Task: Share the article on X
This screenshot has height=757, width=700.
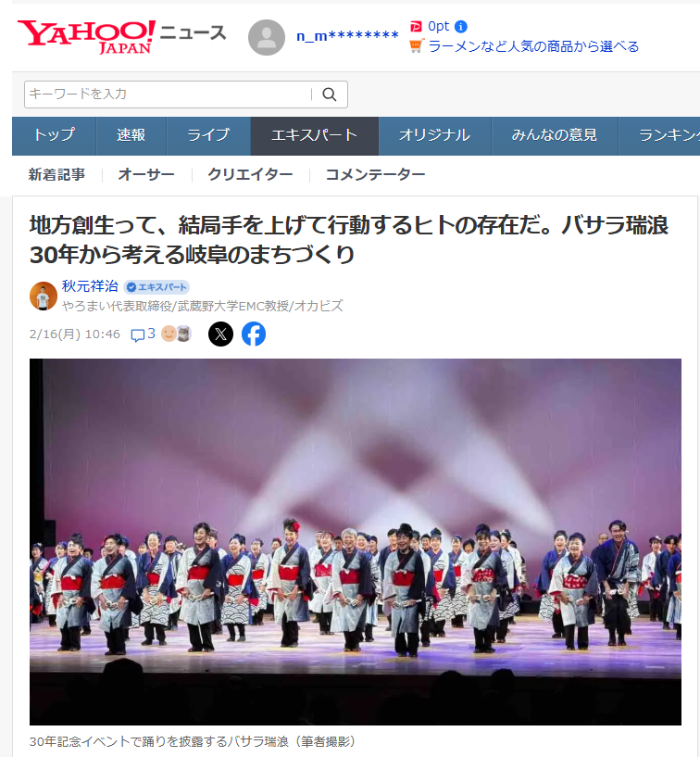Action: 220,334
